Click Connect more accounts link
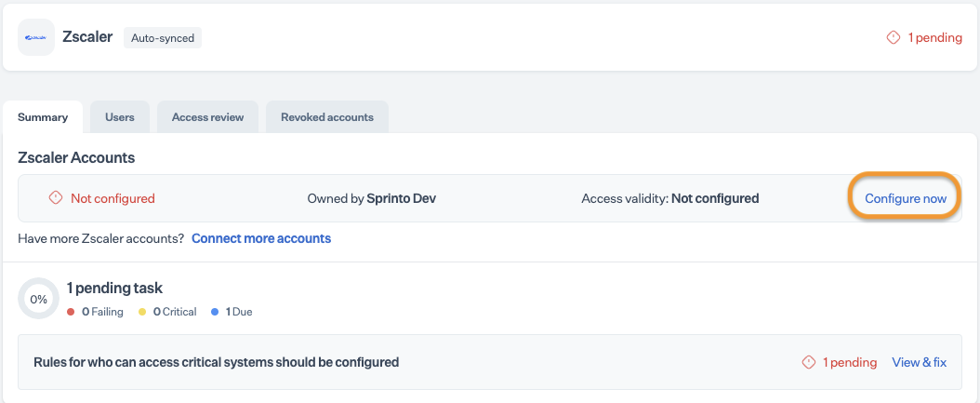Screen dimensions: 980x403 [x=261, y=238]
